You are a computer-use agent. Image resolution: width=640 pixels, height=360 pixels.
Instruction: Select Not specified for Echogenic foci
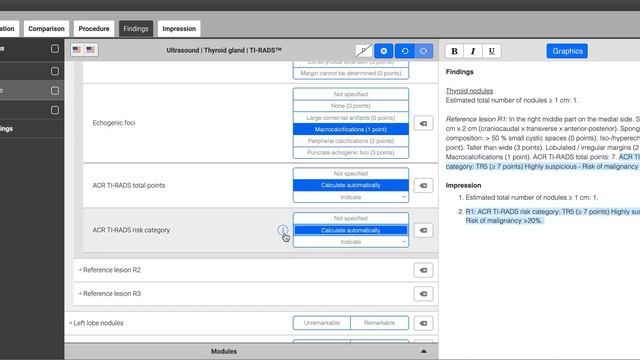[x=351, y=94]
